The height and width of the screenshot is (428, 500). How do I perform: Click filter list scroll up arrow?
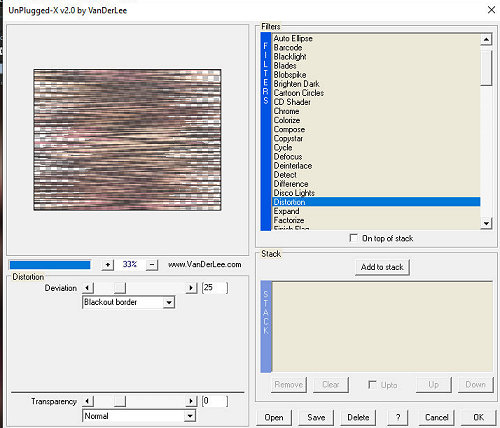[486, 40]
